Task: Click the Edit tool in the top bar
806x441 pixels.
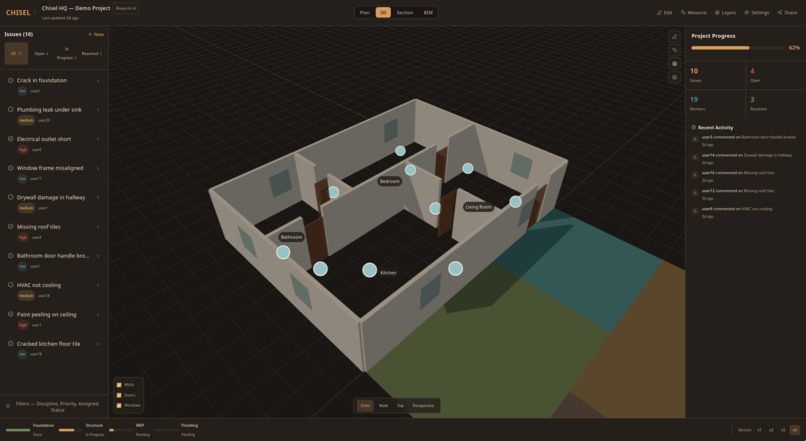Action: 664,12
